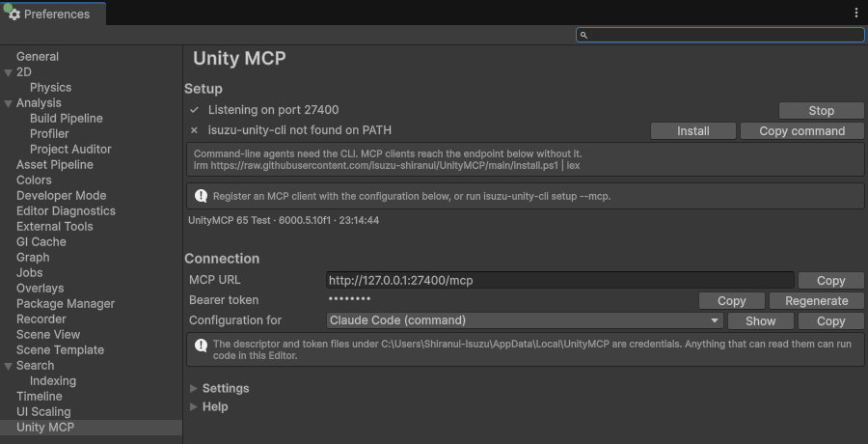Screen dimensions: 868x444
Task: Click the UnityMCP 65 Test status line
Action: pyautogui.click(x=284, y=220)
